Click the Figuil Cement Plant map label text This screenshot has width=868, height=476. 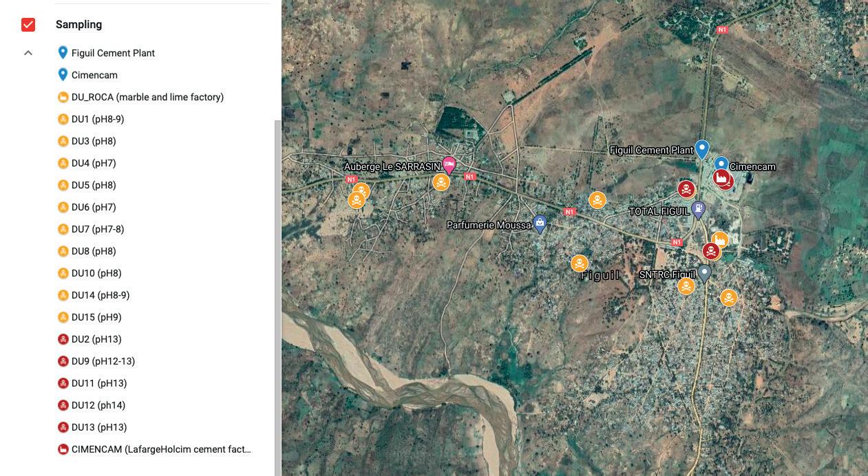tap(651, 150)
